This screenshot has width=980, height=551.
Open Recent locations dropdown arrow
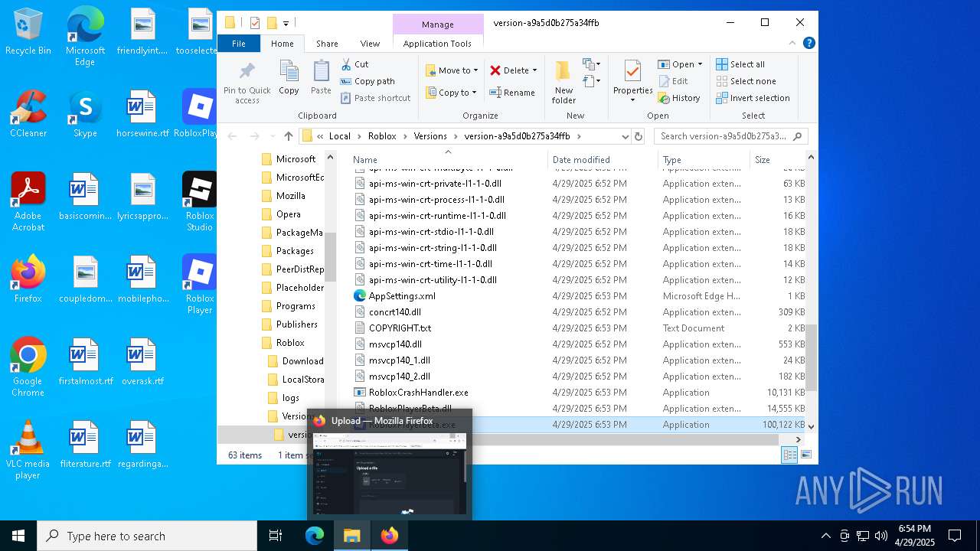(271, 136)
